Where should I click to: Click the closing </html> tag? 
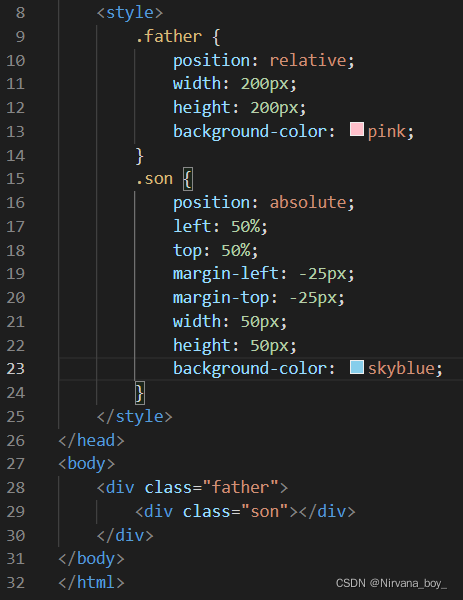(91, 582)
